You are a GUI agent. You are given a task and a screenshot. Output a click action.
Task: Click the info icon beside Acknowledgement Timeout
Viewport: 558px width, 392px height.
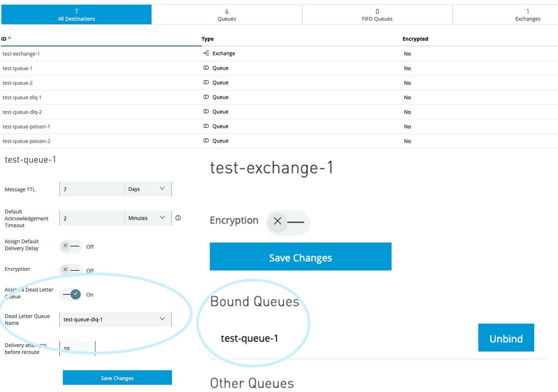(178, 218)
